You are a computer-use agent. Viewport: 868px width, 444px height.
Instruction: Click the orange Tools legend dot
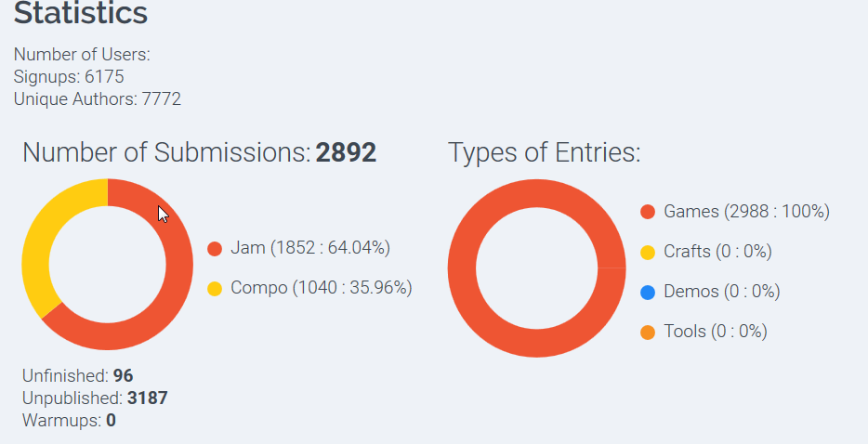[648, 333]
